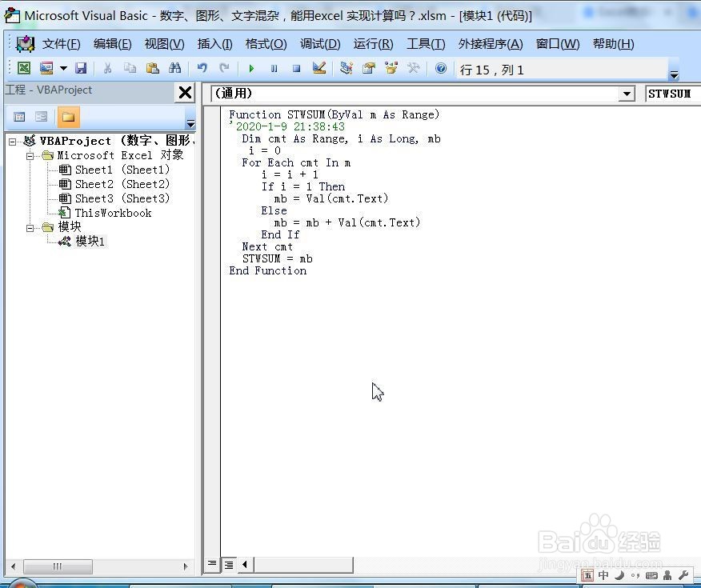Click the VBA window system menu icon
This screenshot has width=701, height=588.
25,44
